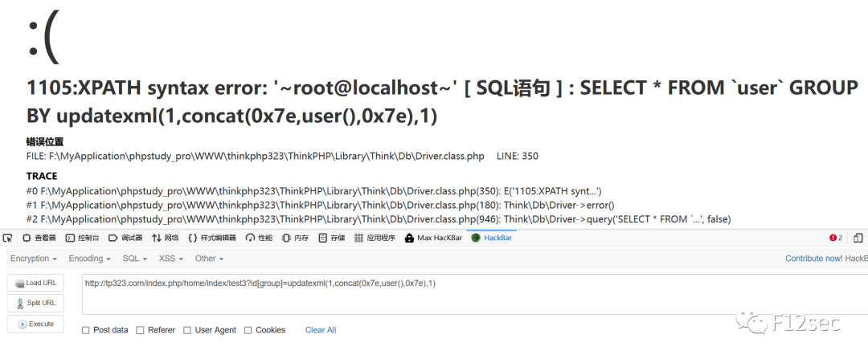The height and width of the screenshot is (359, 868).
Task: Click the Clear All link
Action: point(321,329)
